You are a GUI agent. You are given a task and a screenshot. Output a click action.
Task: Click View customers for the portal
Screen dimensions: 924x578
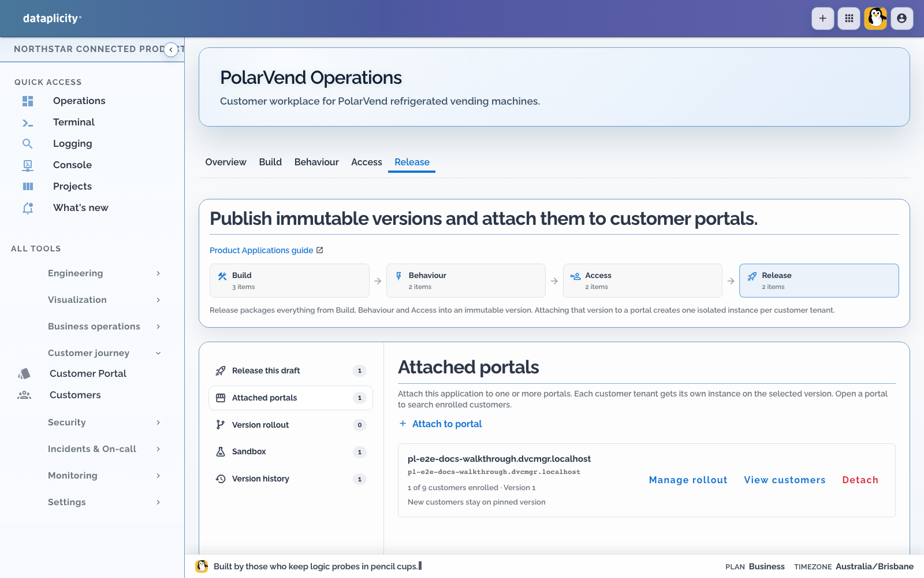(784, 480)
